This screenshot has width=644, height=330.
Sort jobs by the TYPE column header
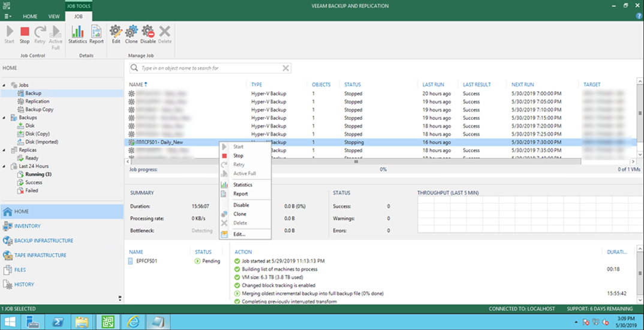(x=257, y=85)
